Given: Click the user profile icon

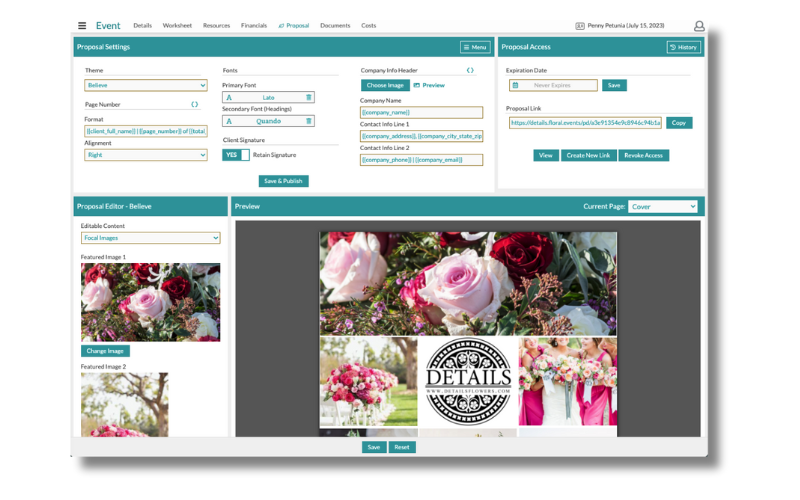Looking at the screenshot, I should (699, 26).
